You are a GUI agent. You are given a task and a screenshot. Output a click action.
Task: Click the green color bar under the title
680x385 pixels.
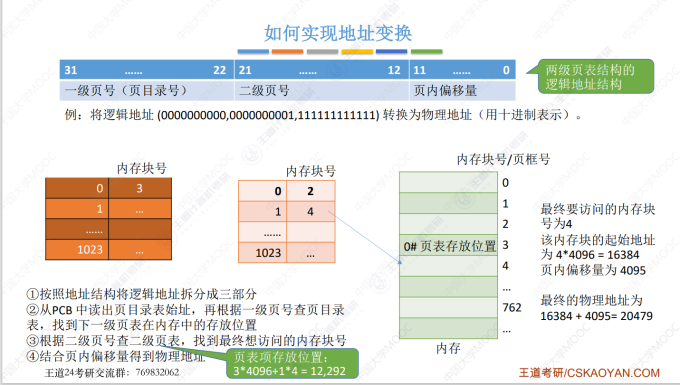point(427,52)
